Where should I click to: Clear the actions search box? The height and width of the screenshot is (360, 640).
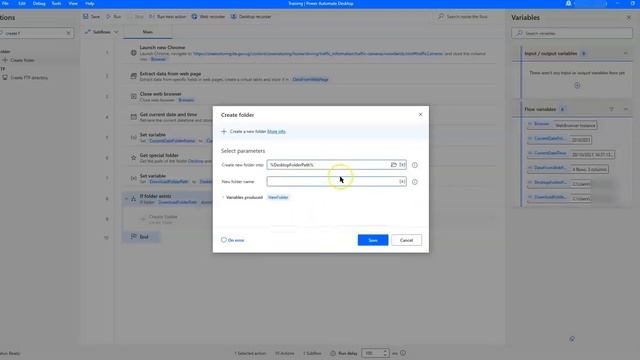68,33
